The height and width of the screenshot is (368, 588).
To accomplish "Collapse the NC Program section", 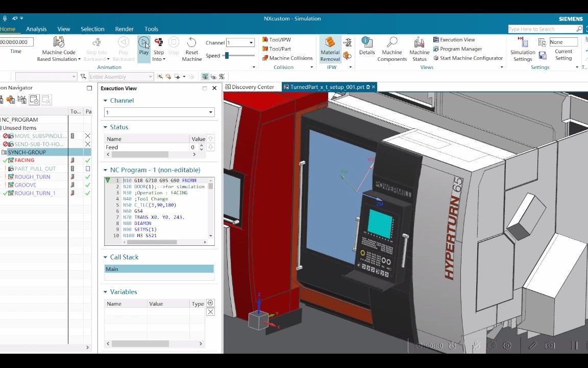I will click(x=106, y=170).
